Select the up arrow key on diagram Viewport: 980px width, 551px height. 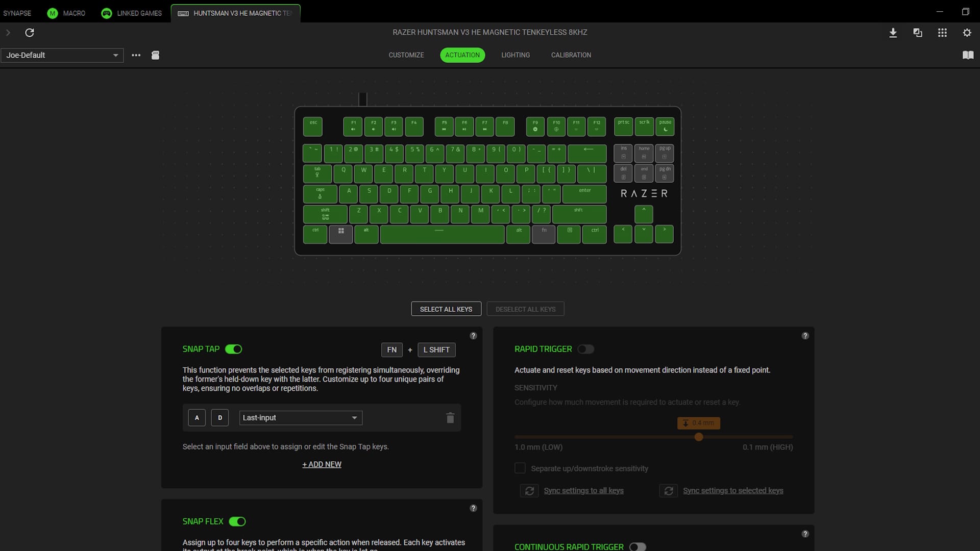click(644, 214)
